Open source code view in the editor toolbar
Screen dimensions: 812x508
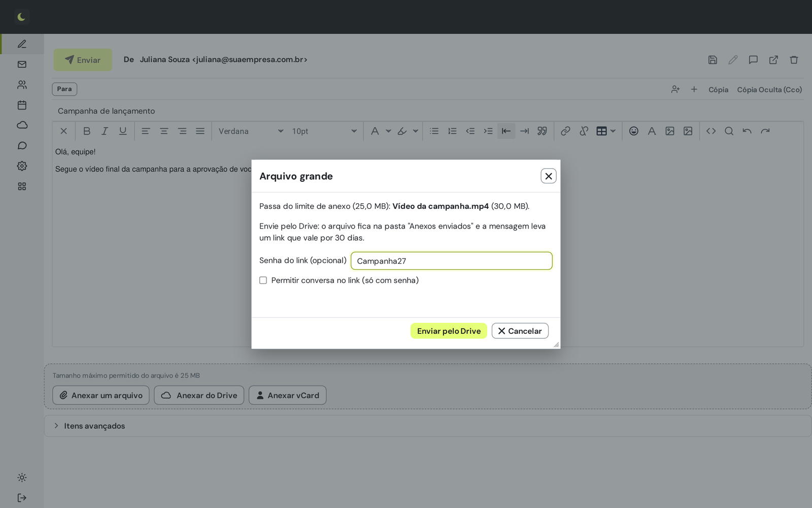pos(711,131)
